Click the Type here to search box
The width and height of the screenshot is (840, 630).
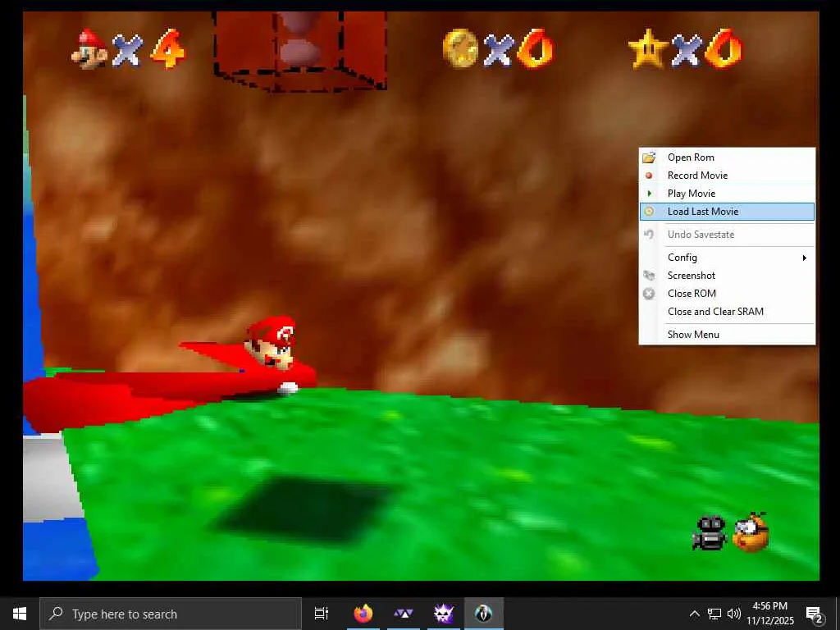(171, 614)
